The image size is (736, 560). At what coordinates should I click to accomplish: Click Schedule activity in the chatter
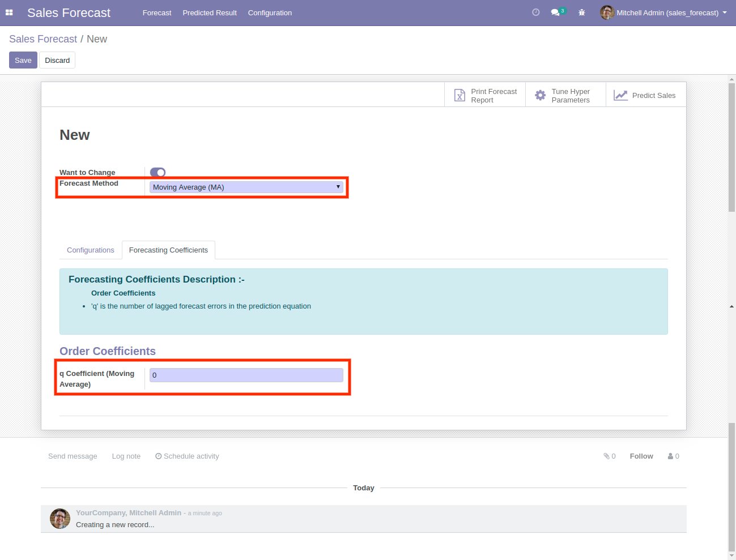187,456
